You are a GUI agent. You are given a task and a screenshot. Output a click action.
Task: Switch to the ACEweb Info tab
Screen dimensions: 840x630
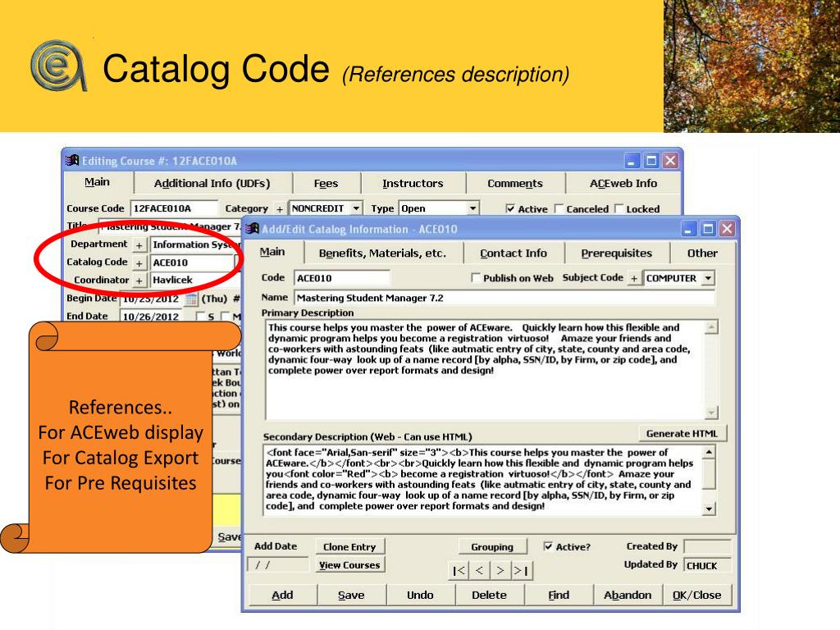(623, 183)
